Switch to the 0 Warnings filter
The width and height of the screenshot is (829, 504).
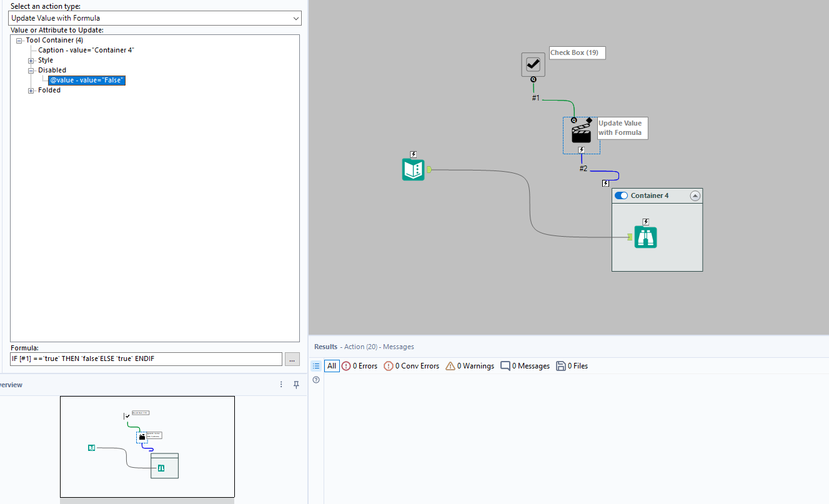(469, 366)
